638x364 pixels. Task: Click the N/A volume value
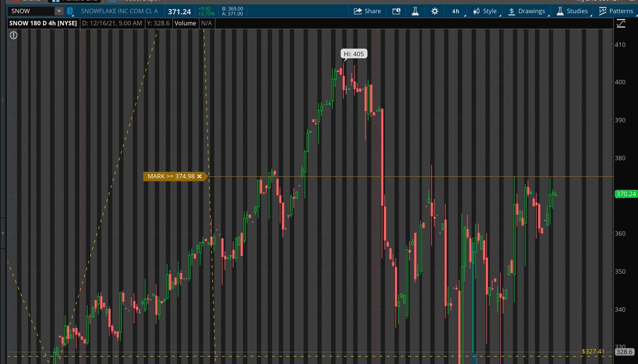[x=206, y=23]
